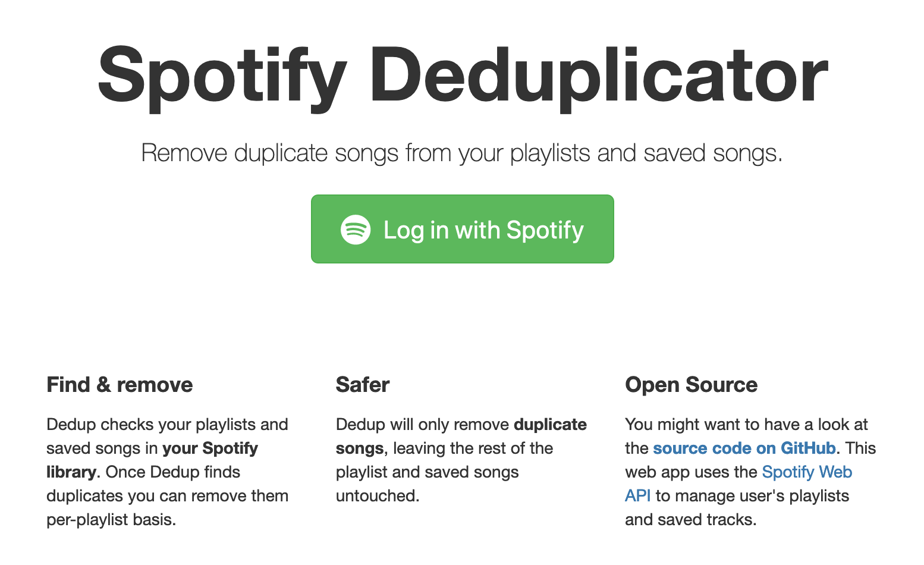Click the phrase Once Dedup finds
This screenshot has width=924, height=565.
(172, 472)
